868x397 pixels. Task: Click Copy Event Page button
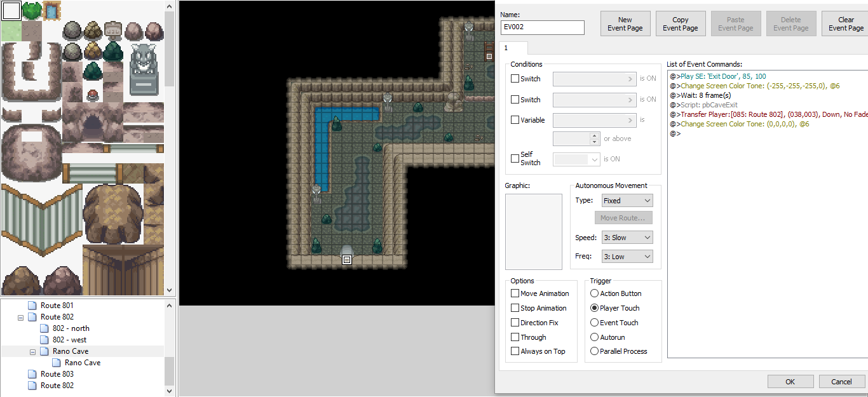[x=681, y=24]
